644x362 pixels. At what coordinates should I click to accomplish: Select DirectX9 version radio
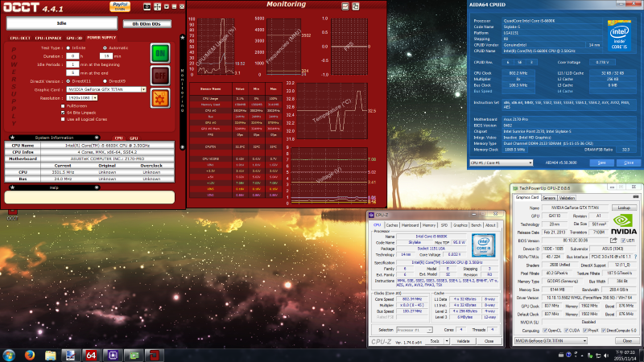[105, 81]
